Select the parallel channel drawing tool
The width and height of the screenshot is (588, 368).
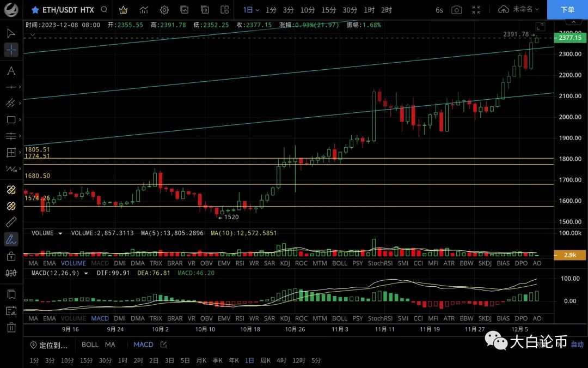pos(11,103)
